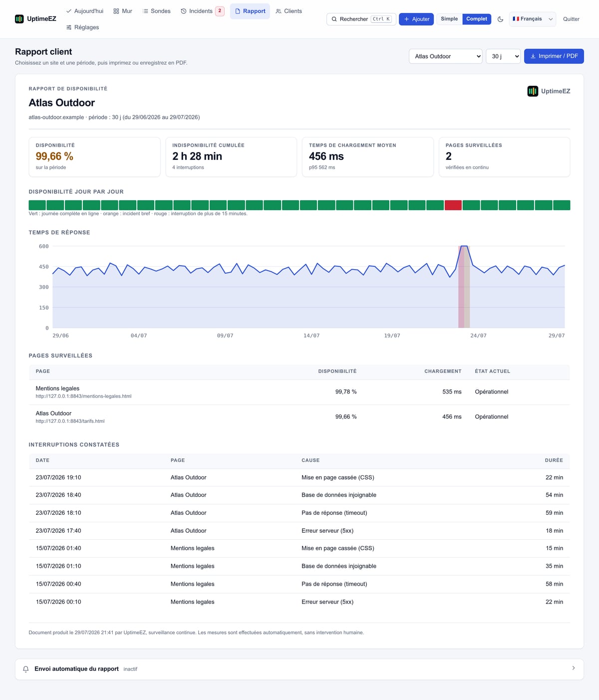Select the Rapport tab
The width and height of the screenshot is (599, 700).
click(250, 11)
